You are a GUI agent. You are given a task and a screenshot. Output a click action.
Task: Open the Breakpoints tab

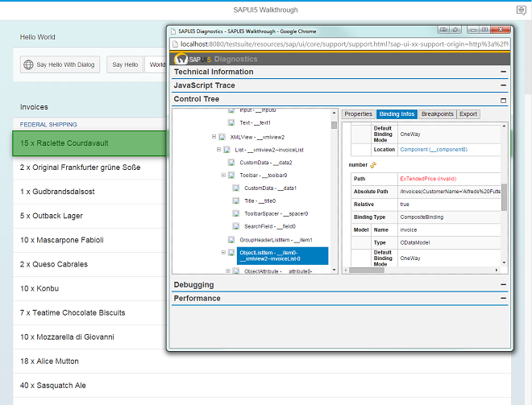click(x=437, y=114)
